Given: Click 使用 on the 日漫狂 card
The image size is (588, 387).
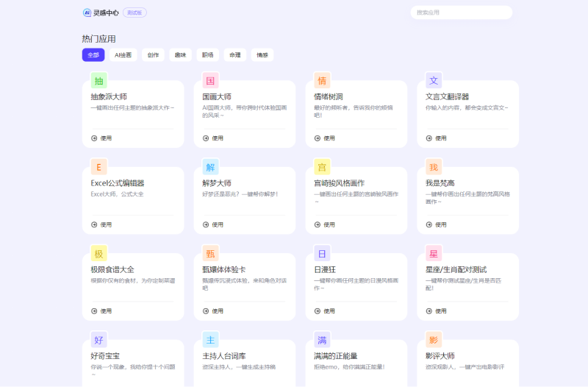Looking at the screenshot, I should 324,310.
